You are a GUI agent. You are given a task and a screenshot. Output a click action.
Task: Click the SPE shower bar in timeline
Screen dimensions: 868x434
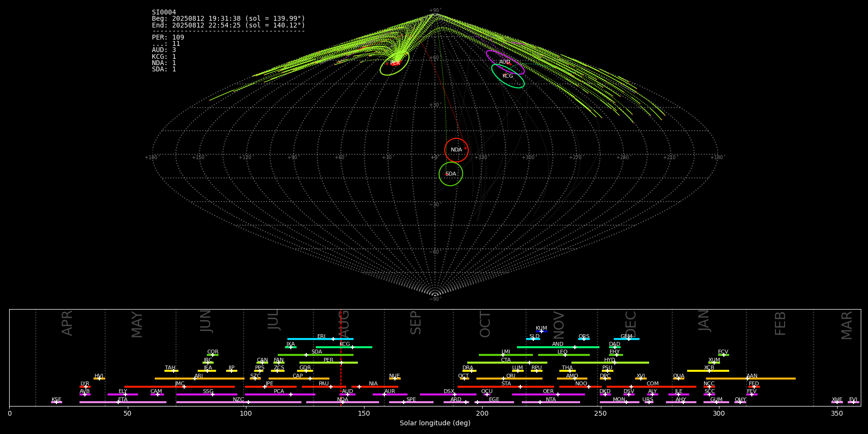411,402
